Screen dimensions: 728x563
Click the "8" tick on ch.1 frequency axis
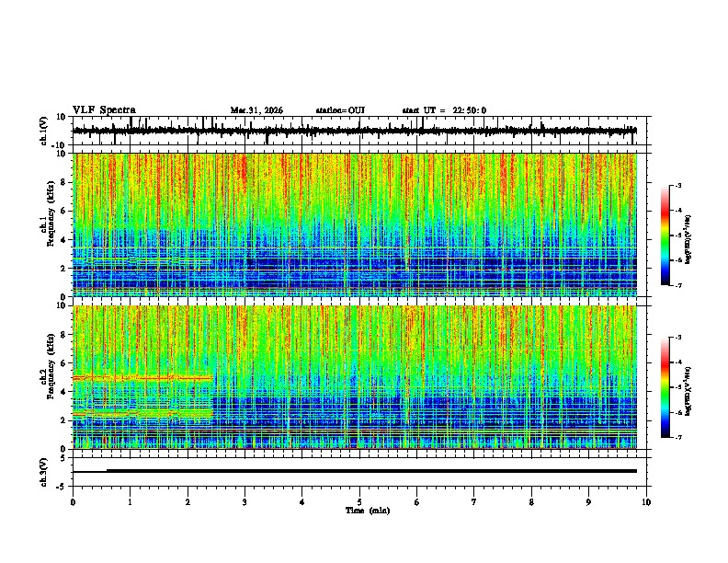pos(64,182)
